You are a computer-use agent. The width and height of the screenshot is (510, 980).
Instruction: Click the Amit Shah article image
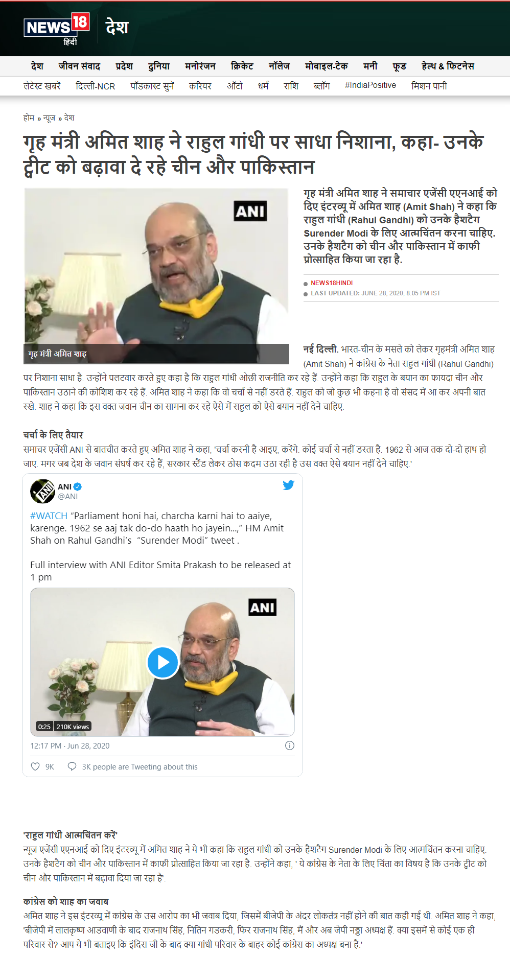tap(156, 276)
